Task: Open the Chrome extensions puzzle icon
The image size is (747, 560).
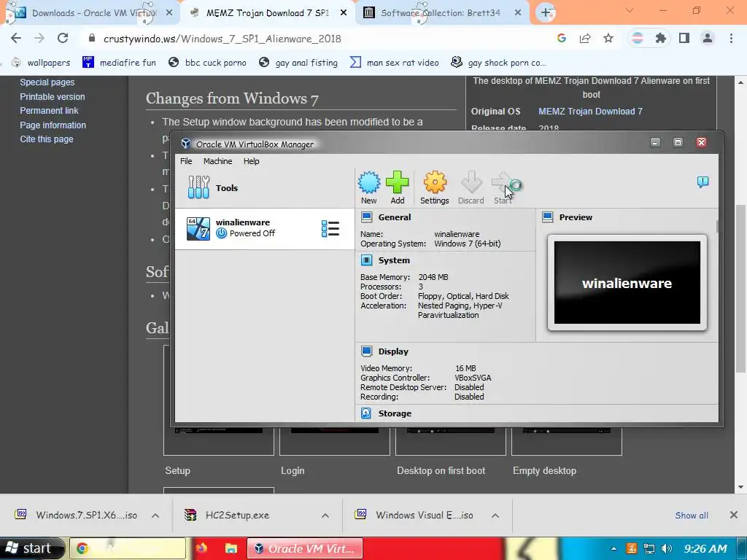Action: pyautogui.click(x=661, y=38)
